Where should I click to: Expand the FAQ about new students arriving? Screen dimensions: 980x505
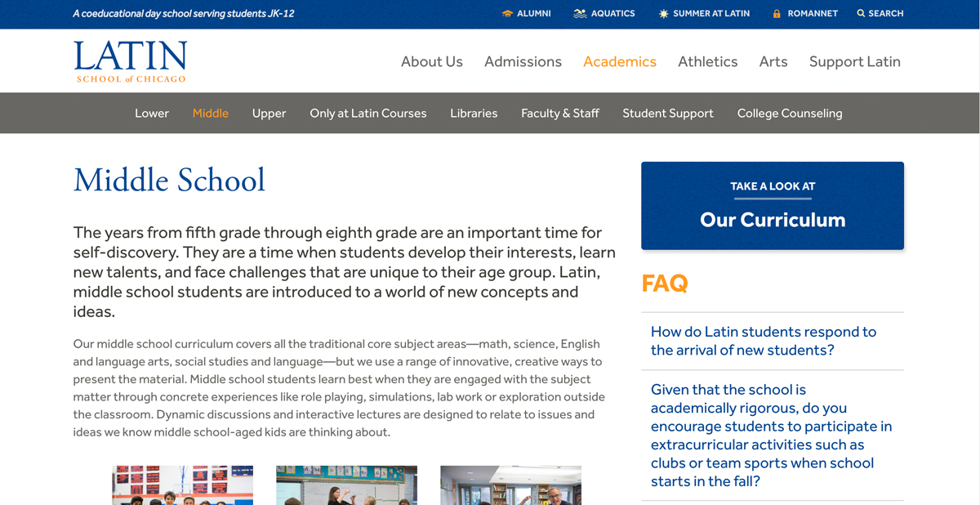[763, 341]
